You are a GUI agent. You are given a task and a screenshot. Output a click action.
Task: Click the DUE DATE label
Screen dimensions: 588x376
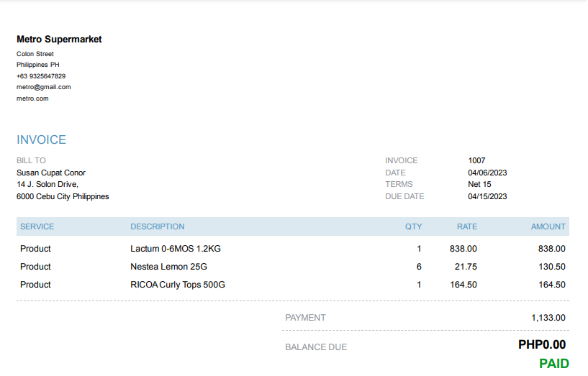(x=404, y=196)
